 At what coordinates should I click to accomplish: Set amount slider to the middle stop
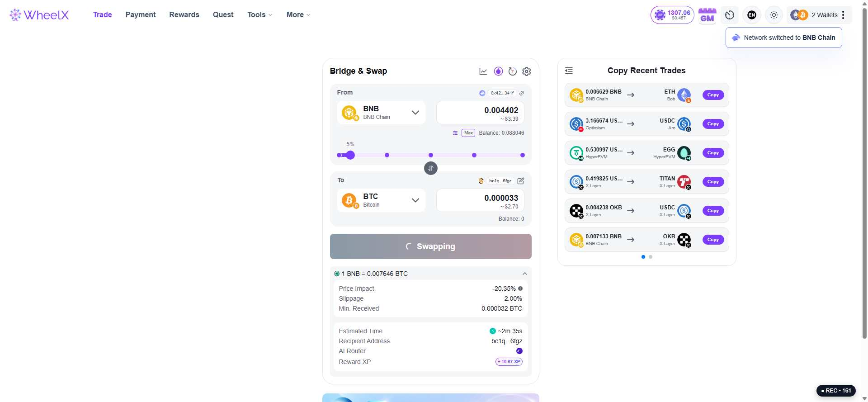431,155
